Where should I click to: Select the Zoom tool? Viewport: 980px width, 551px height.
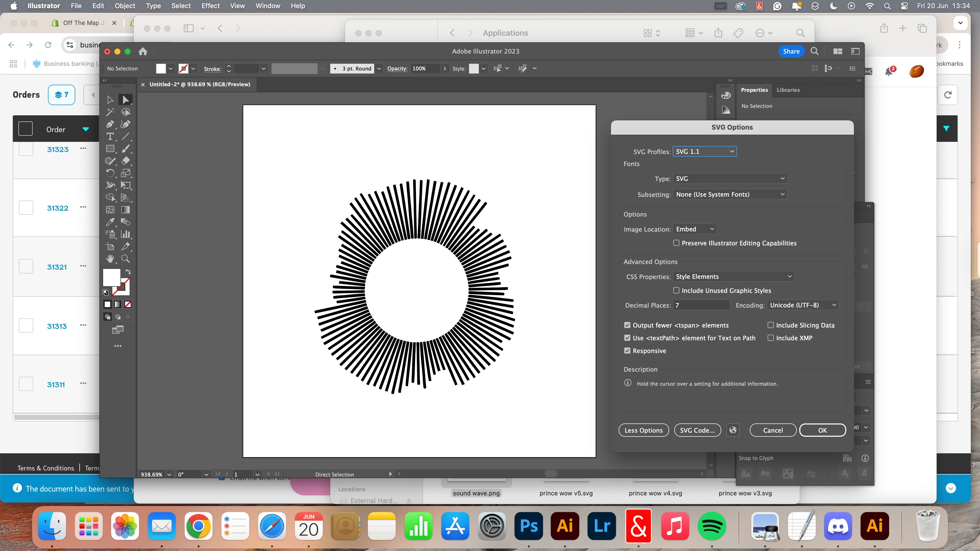point(125,259)
